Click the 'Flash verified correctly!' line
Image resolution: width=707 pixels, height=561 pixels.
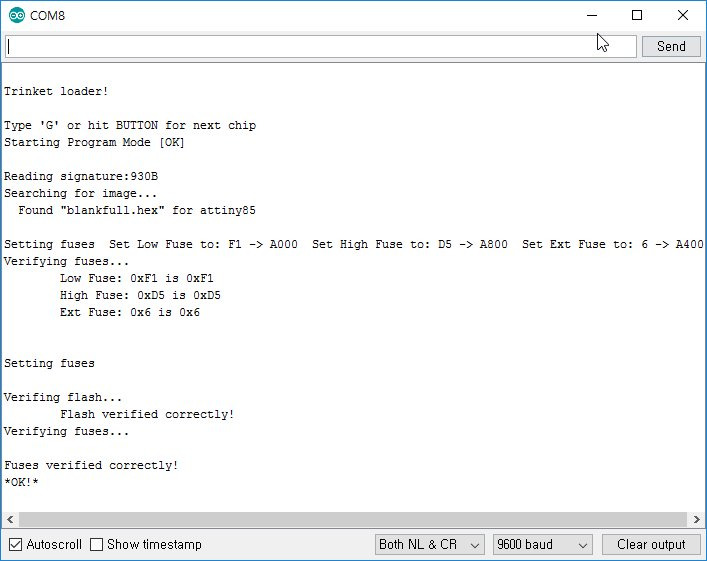coord(147,414)
